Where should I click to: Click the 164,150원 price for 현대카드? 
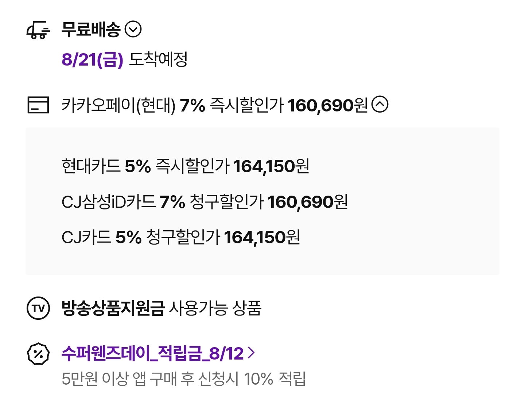coord(271,166)
